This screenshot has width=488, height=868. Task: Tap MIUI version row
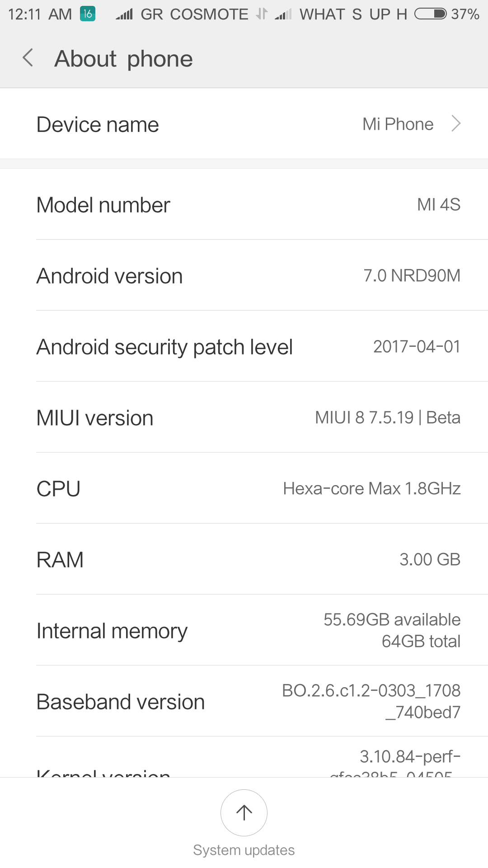click(x=244, y=417)
